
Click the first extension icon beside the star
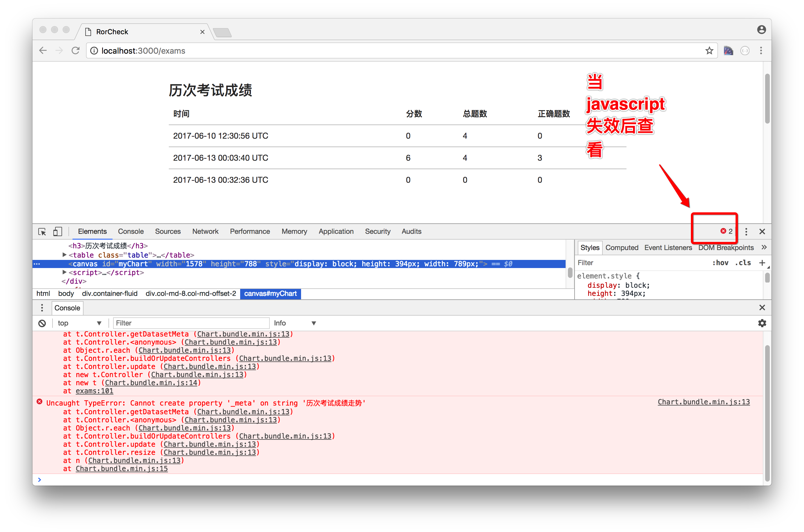click(728, 50)
